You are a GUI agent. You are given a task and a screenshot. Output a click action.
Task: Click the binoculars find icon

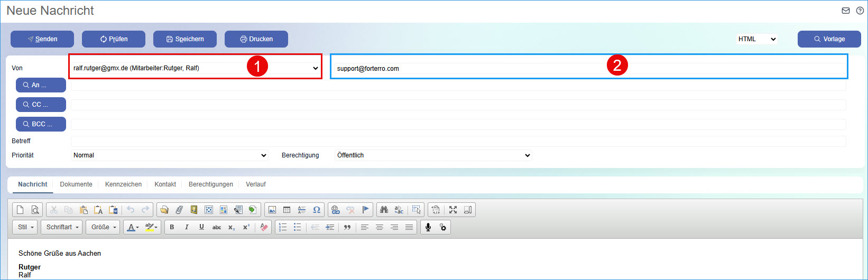tap(384, 210)
